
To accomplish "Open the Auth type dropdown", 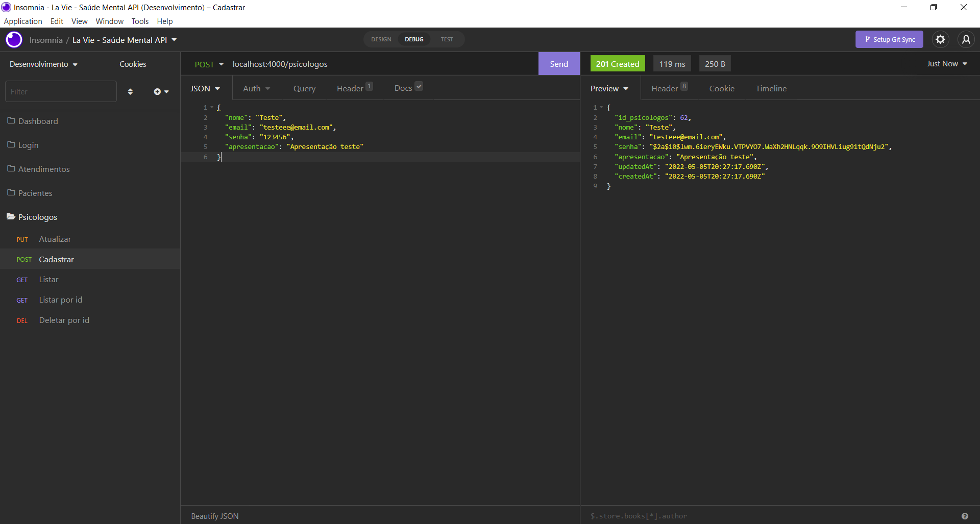I will 256,88.
